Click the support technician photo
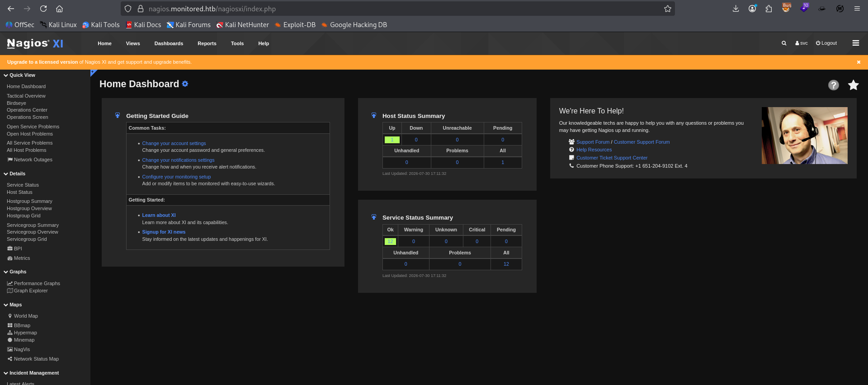The image size is (868, 385). (x=804, y=136)
